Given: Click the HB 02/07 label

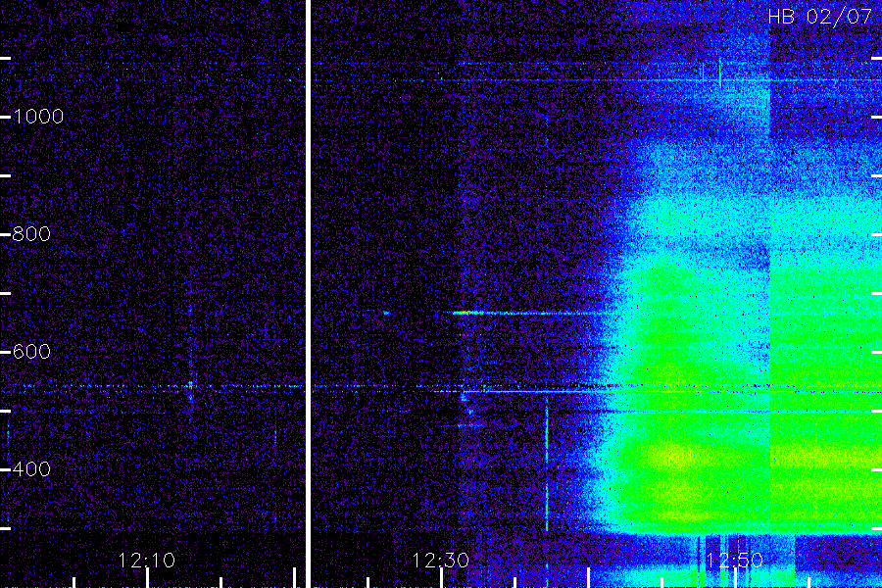Looking at the screenshot, I should point(819,17).
